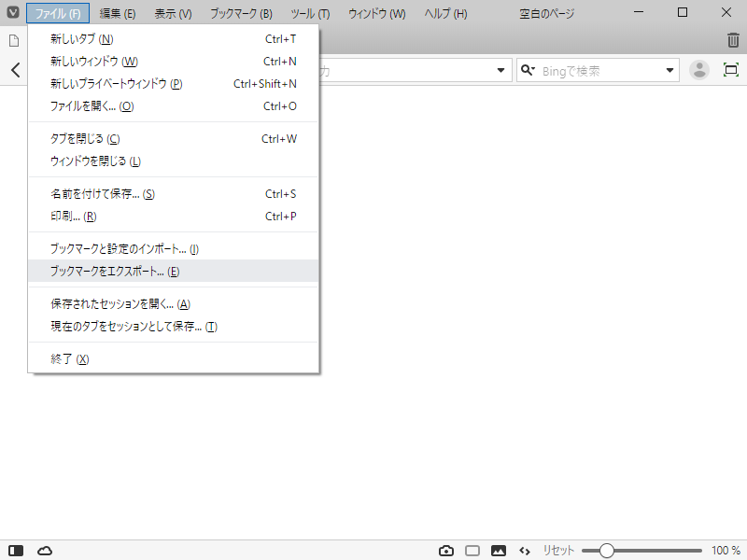Click the 空白のページ window title
This screenshot has width=747, height=560.
547,13
